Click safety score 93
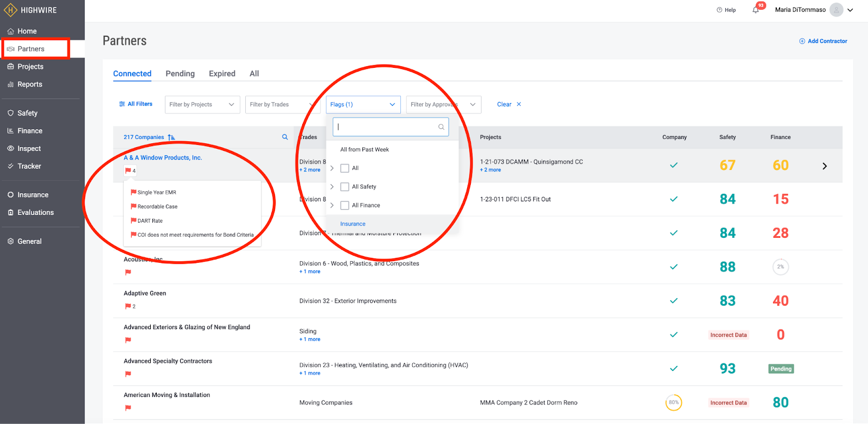The image size is (868, 424). [x=727, y=369]
